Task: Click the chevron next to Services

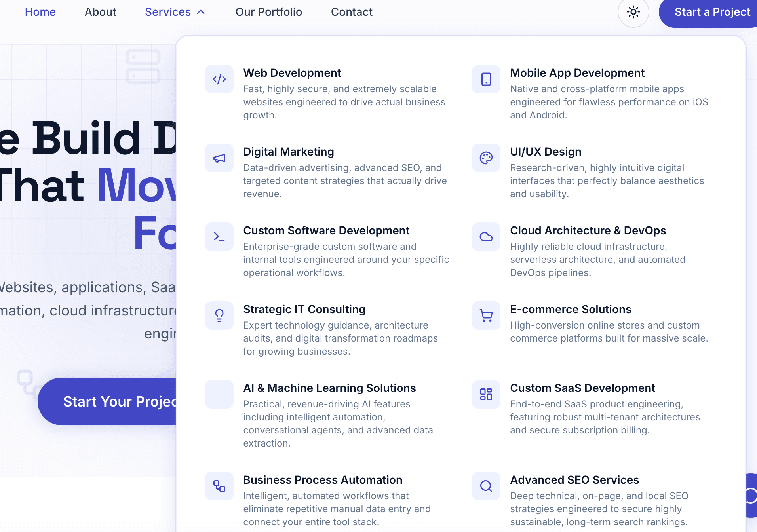Action: point(201,12)
